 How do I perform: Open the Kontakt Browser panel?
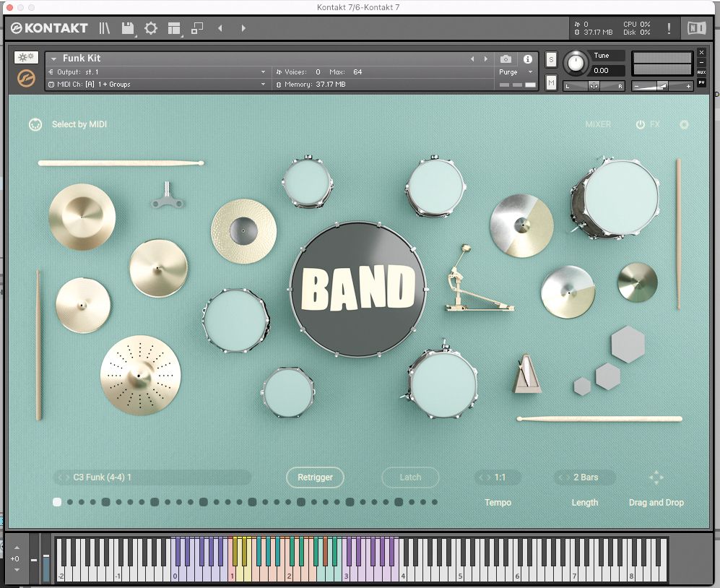(x=105, y=28)
